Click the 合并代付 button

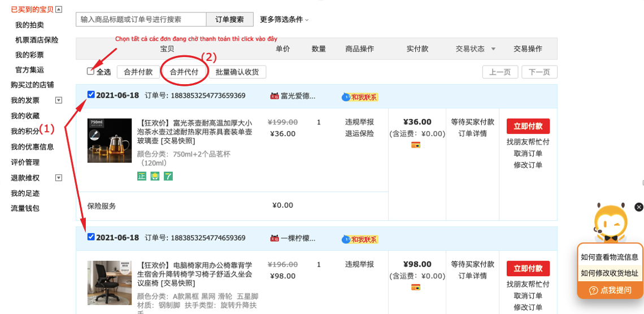(x=184, y=72)
